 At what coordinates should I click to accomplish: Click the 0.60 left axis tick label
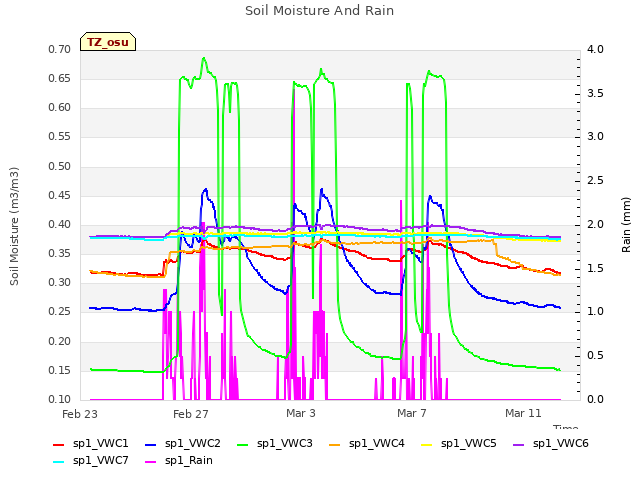60,108
